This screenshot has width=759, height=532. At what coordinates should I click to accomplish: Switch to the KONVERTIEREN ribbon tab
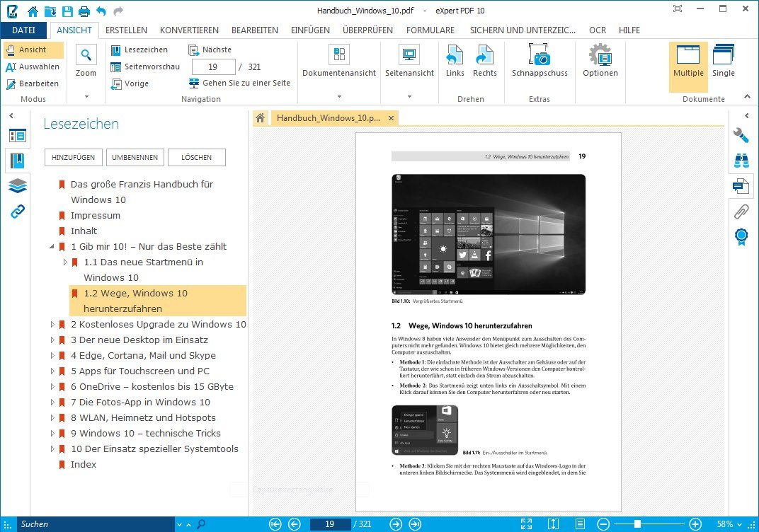pyautogui.click(x=189, y=30)
